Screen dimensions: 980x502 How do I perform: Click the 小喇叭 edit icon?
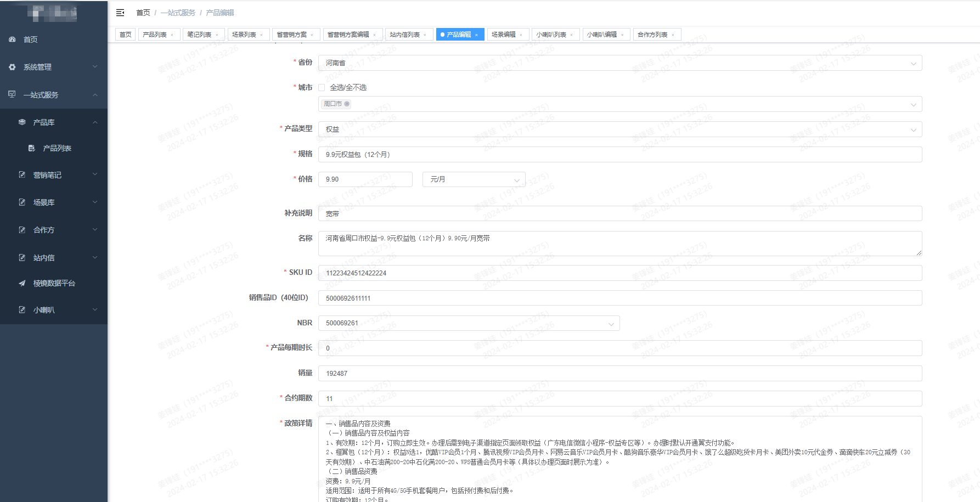(22, 309)
